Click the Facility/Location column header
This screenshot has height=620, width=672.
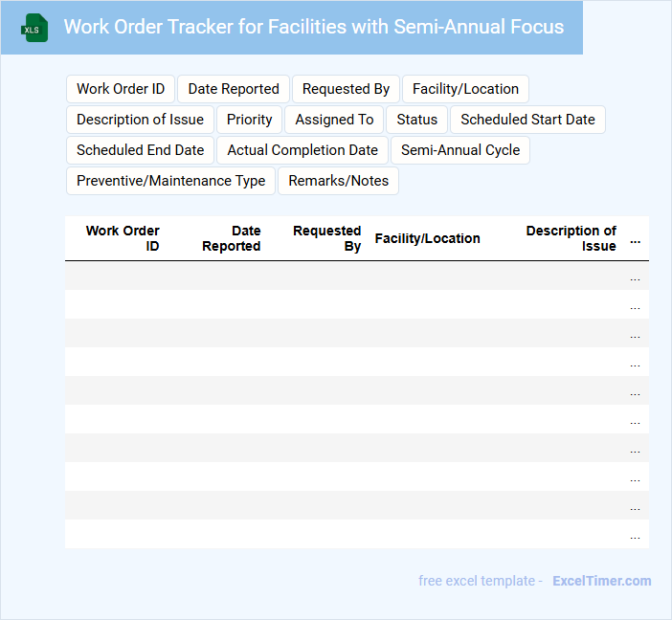[427, 238]
